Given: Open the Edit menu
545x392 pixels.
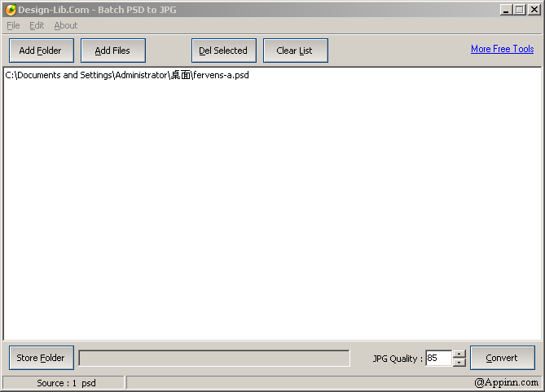Looking at the screenshot, I should pos(37,25).
